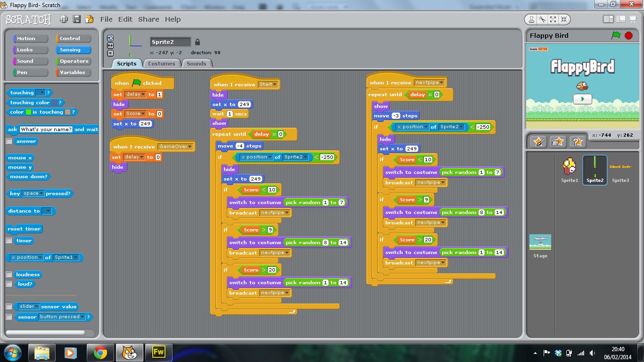644x362 pixels.
Task: Show the Control blocks category
Action: [74, 39]
